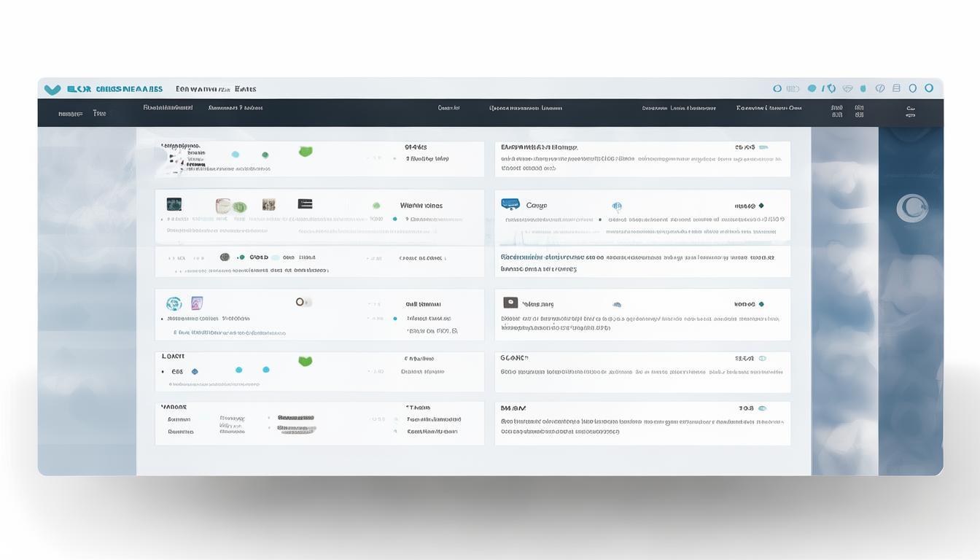Screen dimensions: 980x560
Task: Click the dark camera icon in the right card
Action: tap(510, 303)
